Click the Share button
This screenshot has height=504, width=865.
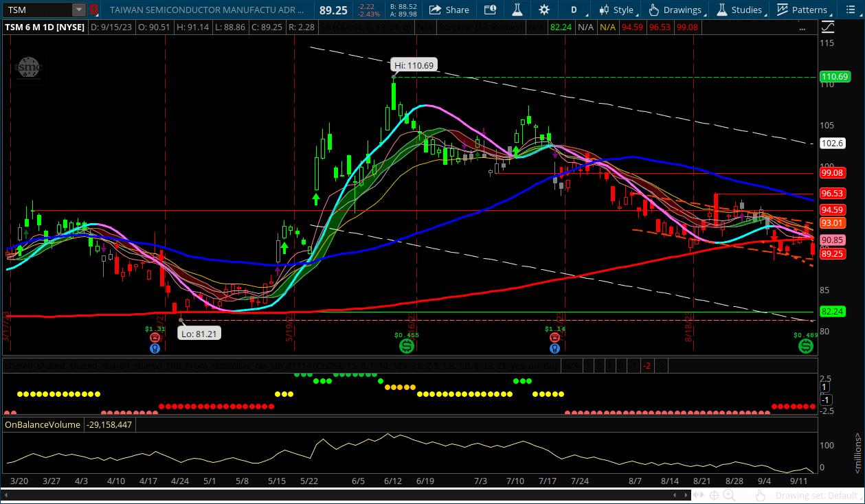point(449,10)
